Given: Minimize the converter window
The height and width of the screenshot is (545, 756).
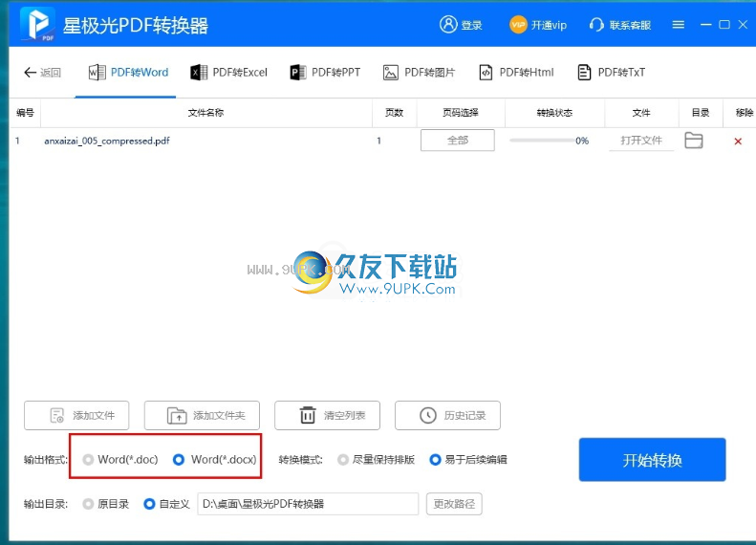Looking at the screenshot, I should click(x=706, y=25).
